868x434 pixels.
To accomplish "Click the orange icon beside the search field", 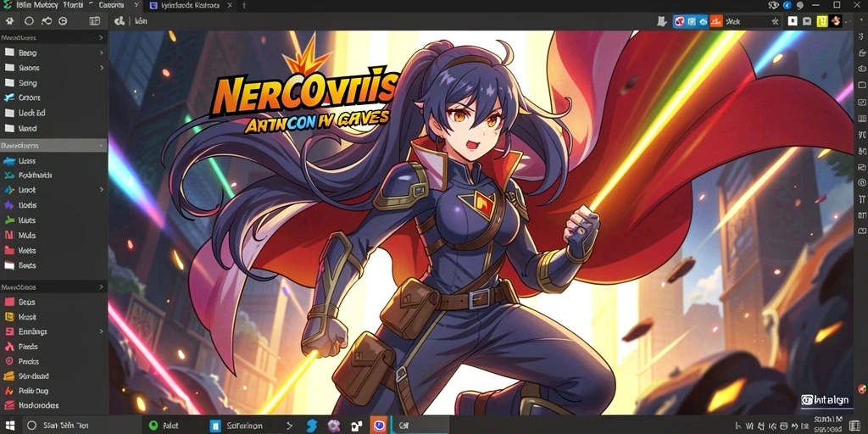I will (715, 21).
